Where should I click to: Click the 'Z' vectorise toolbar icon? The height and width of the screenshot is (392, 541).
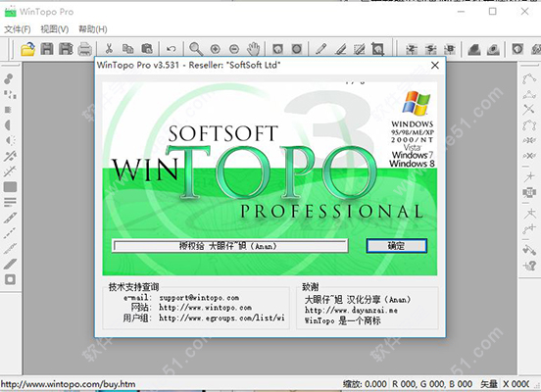(412, 49)
